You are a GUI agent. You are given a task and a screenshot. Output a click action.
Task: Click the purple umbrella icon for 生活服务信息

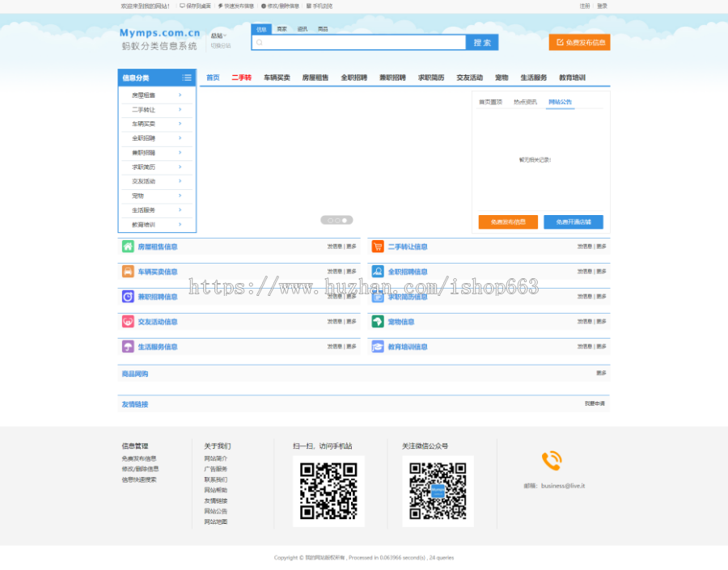tap(128, 347)
